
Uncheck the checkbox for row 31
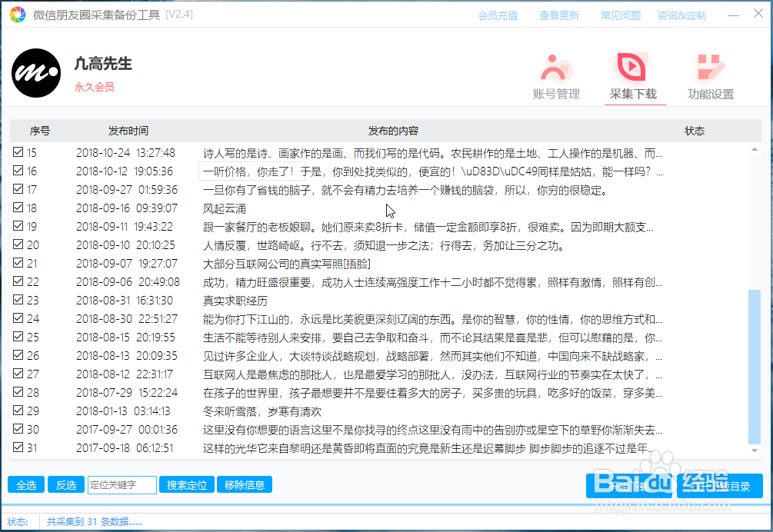pos(18,447)
